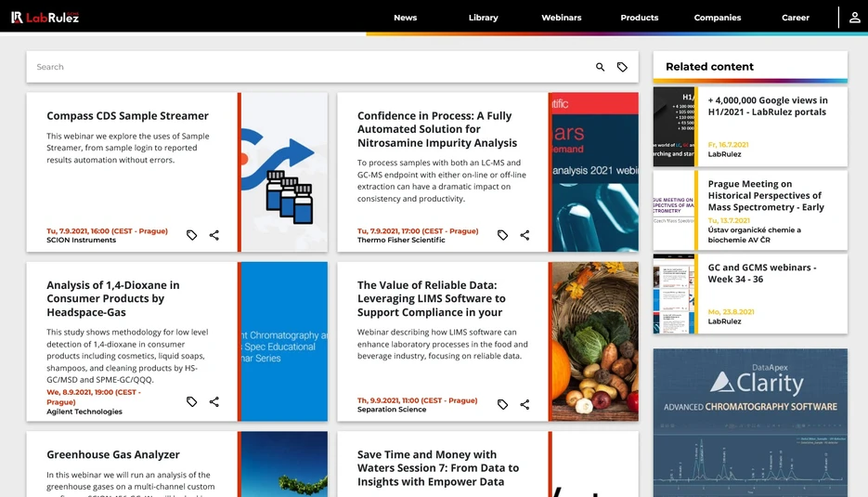Click the Compass CDS blue vials thumbnail

pyautogui.click(x=284, y=172)
